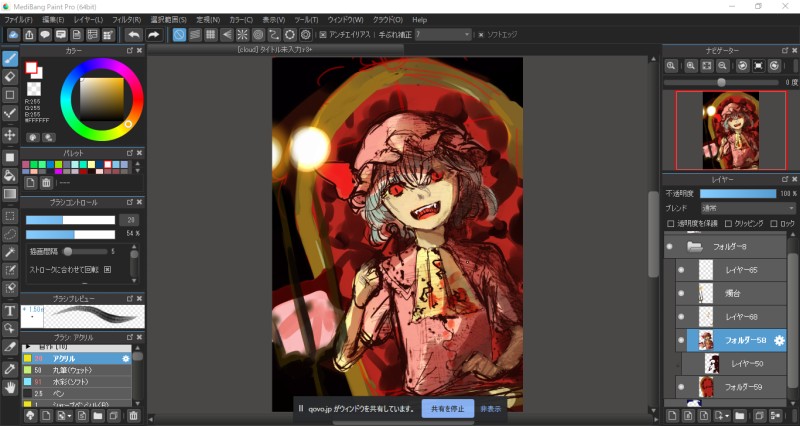Toggle ソフトエッジ checkbox
Viewport: 800px width, 426px height.
(481, 35)
